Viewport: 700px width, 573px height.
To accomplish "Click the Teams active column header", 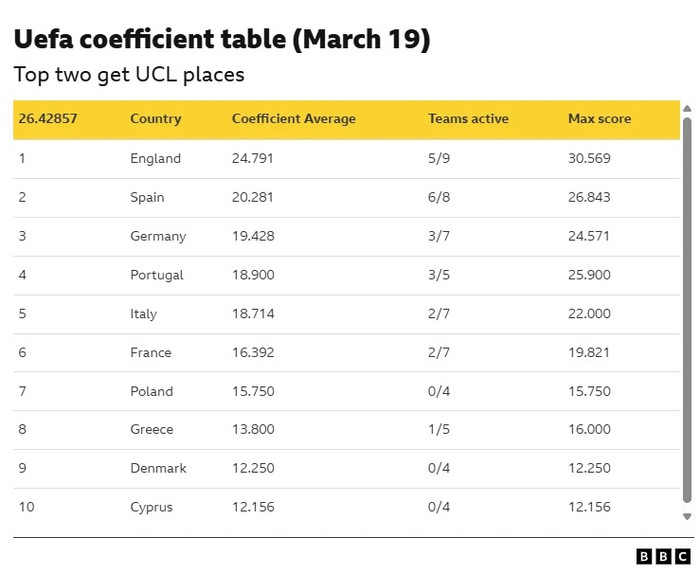I will (x=468, y=119).
